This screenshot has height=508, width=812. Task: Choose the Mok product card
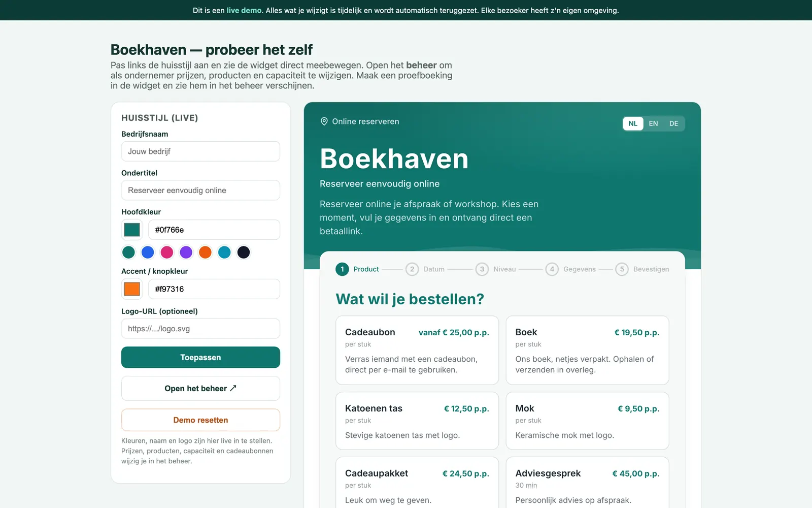click(587, 421)
